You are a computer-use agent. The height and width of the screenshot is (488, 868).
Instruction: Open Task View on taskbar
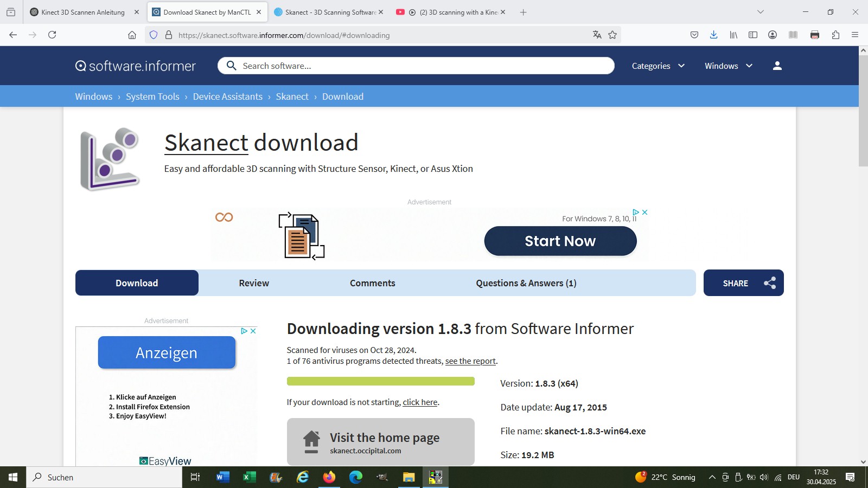[x=195, y=477]
